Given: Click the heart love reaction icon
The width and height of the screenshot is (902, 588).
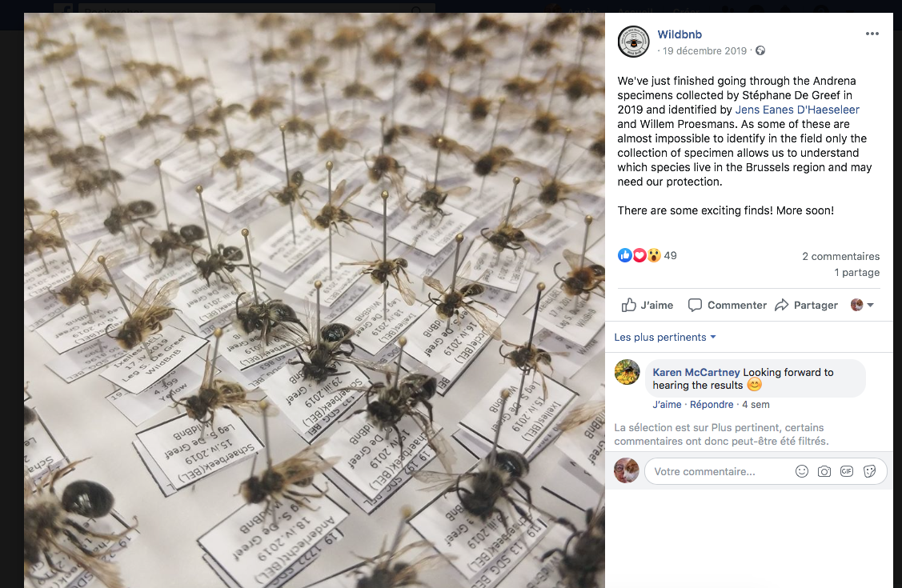Looking at the screenshot, I should [x=639, y=255].
